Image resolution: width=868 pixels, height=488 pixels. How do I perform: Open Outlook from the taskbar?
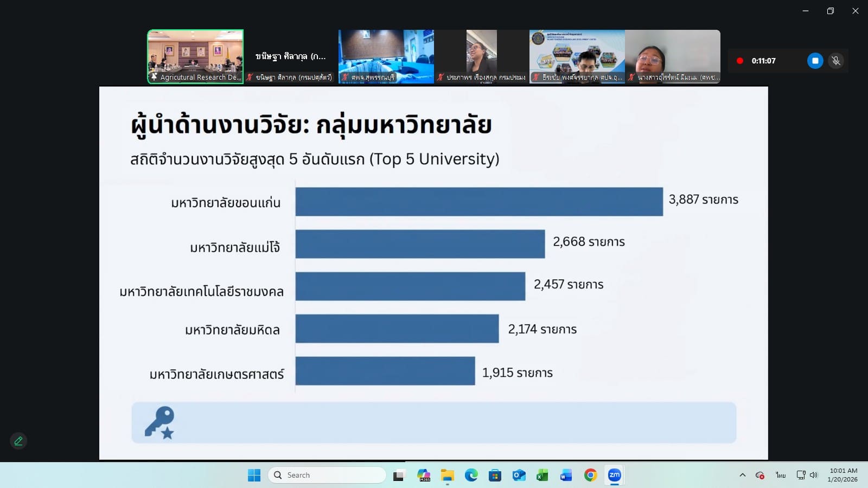click(x=519, y=475)
